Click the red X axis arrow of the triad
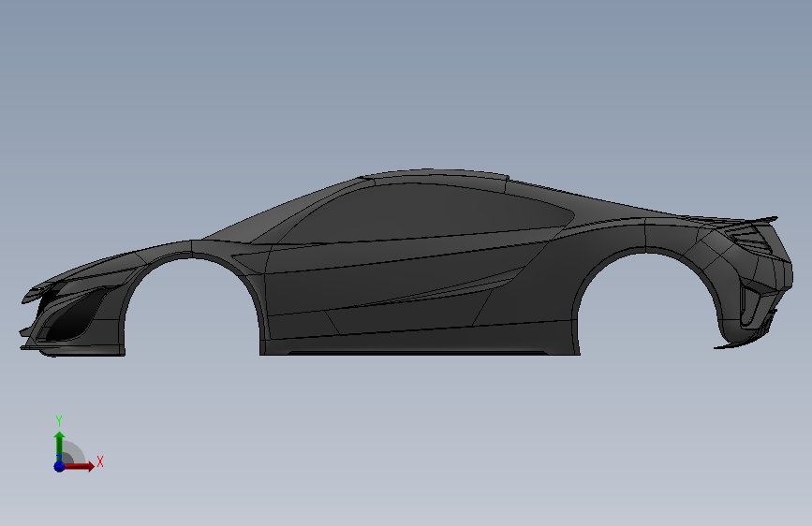 (79, 466)
